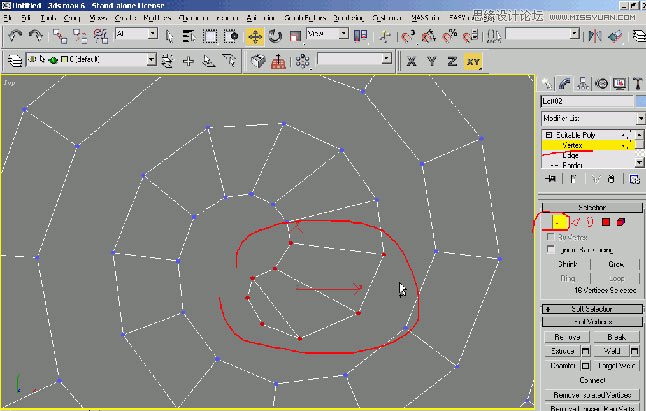The height and width of the screenshot is (411, 646).
Task: Click the Configure Modifier Sets icon
Action: 634,179
